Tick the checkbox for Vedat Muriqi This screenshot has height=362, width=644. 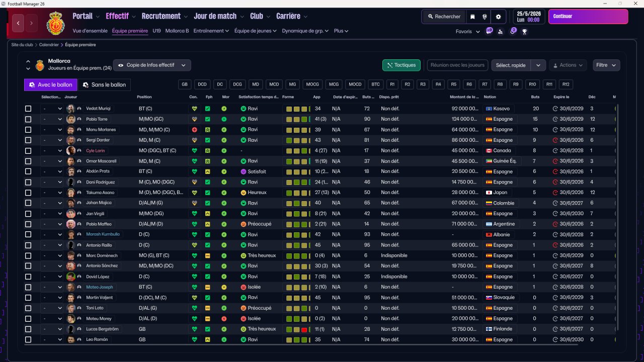28,109
